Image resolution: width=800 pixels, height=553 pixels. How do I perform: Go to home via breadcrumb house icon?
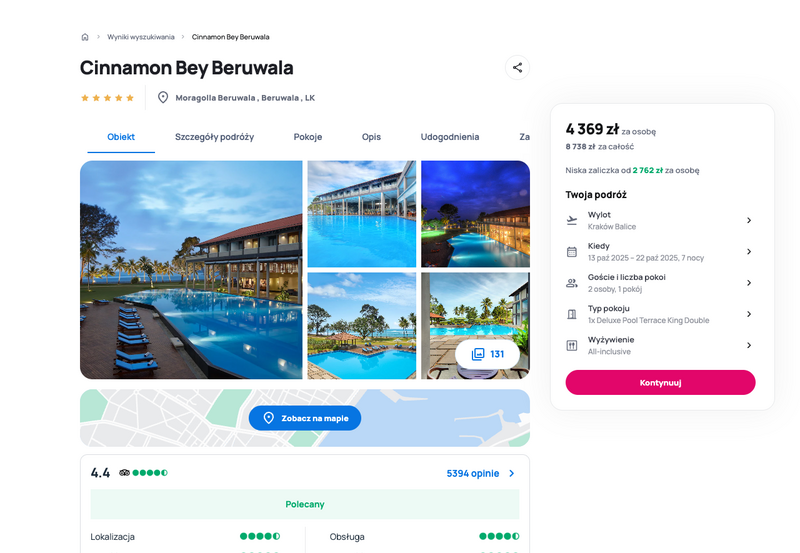(x=85, y=37)
